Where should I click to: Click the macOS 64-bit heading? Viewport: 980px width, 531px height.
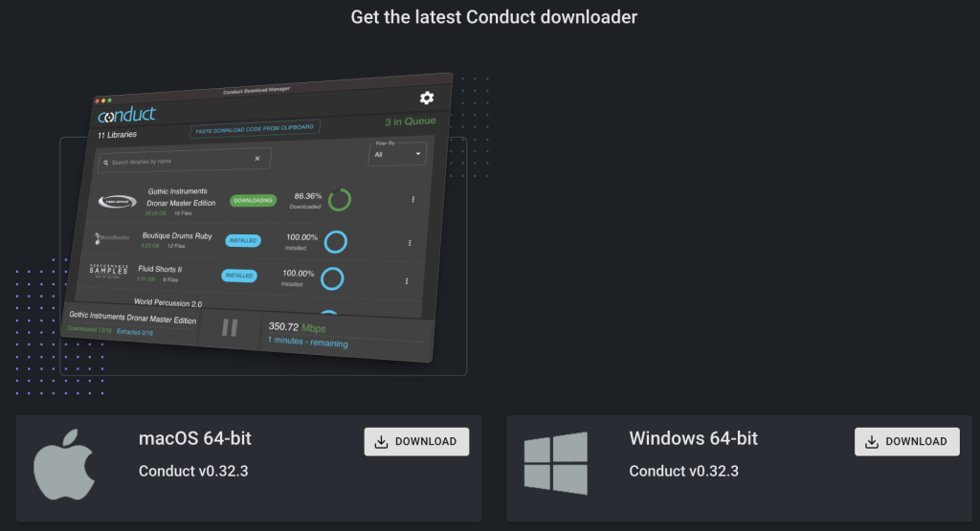[195, 438]
